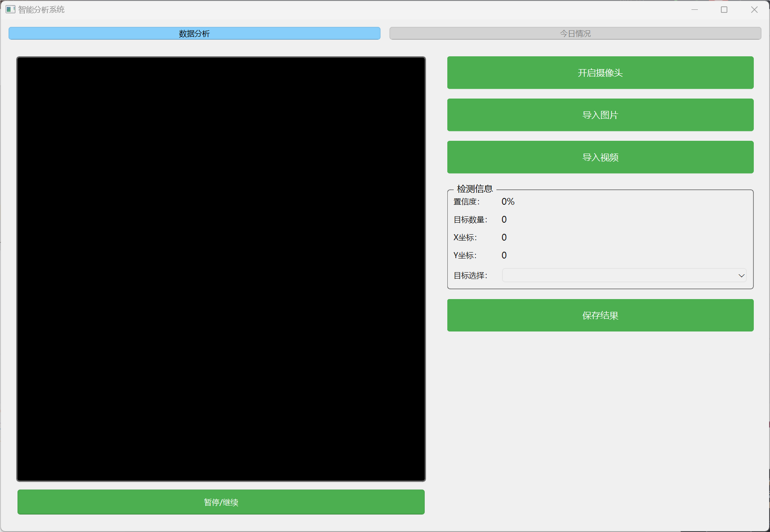Click the 置信度 value 0%
This screenshot has width=770, height=532.
[x=508, y=202]
